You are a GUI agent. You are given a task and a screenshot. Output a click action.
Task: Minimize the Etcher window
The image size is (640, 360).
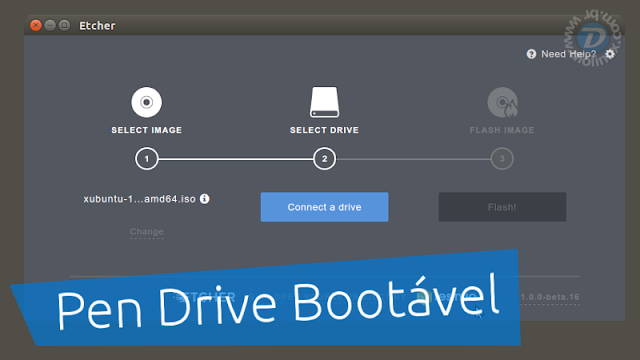tap(50, 25)
